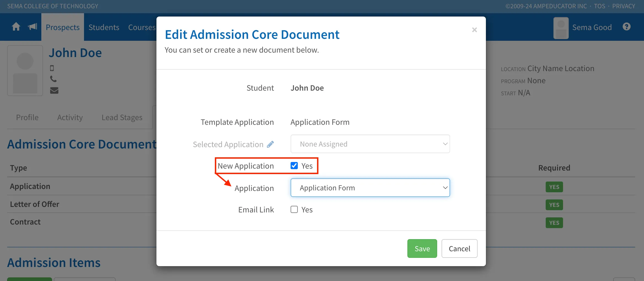
Task: Cancel the edit dialog
Action: (x=459, y=248)
